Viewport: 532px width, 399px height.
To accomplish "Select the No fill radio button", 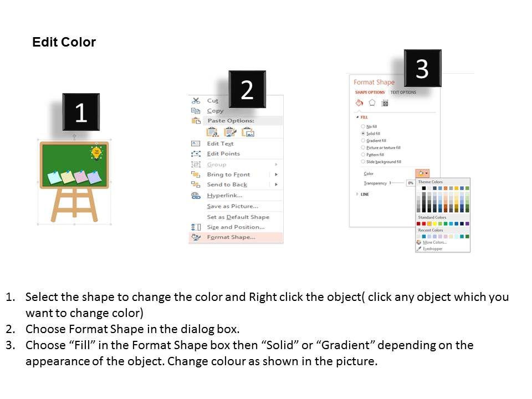I will point(363,126).
